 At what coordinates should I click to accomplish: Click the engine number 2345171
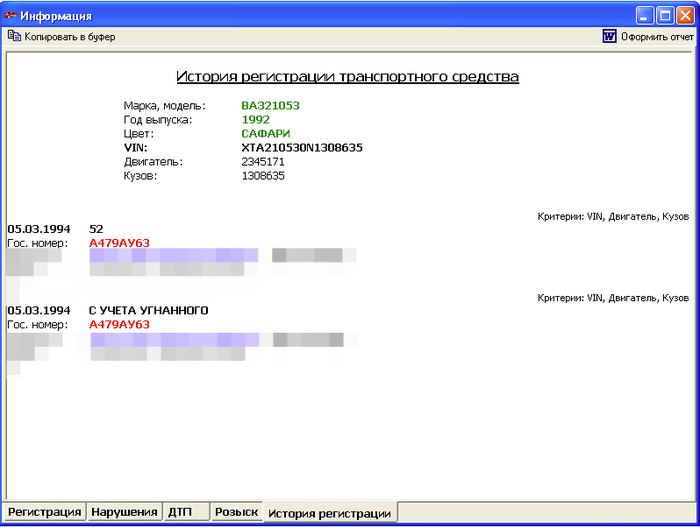[263, 162]
